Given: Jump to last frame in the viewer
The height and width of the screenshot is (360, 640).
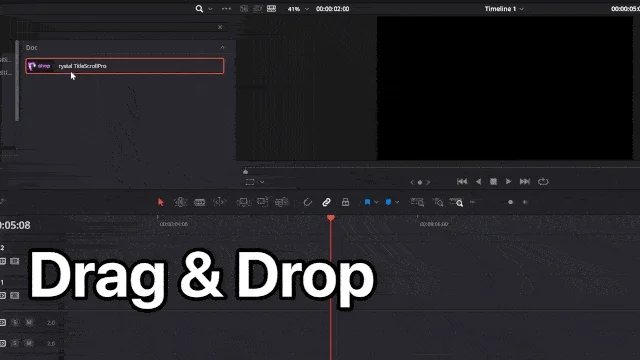Looking at the screenshot, I should point(525,182).
